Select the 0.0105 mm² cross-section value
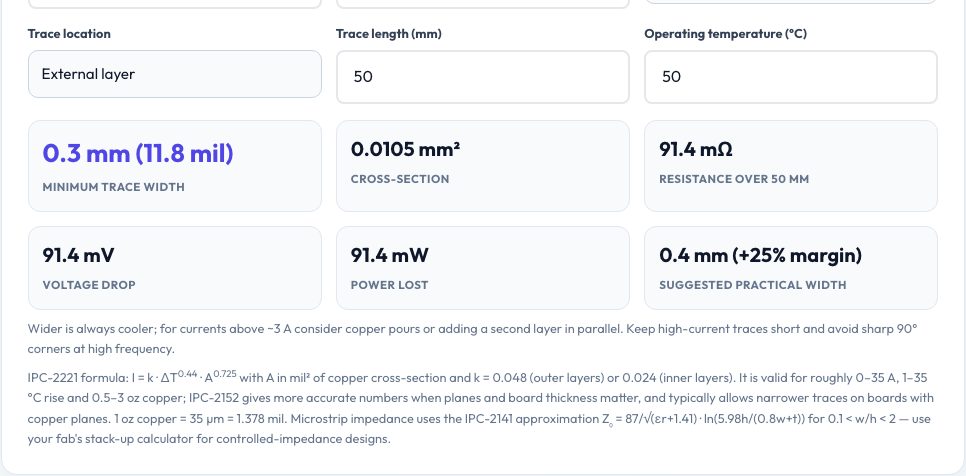966x476 pixels. pyautogui.click(x=405, y=149)
